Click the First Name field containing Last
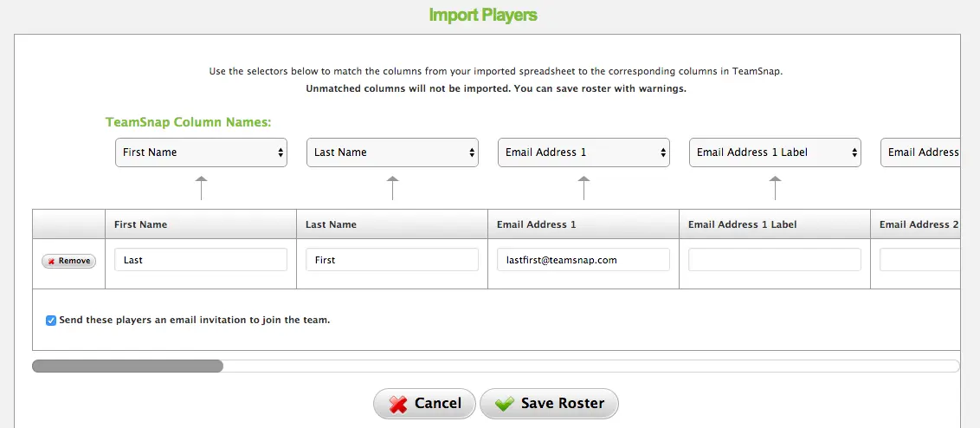 coord(201,260)
